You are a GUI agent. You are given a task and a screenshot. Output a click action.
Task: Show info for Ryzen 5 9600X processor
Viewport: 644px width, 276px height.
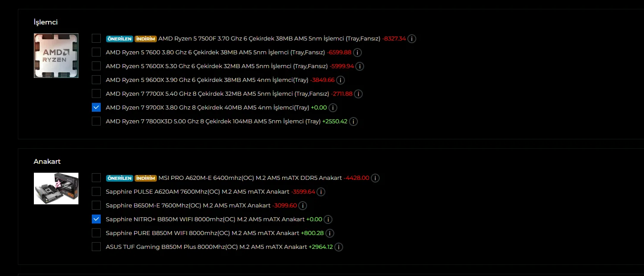click(340, 80)
